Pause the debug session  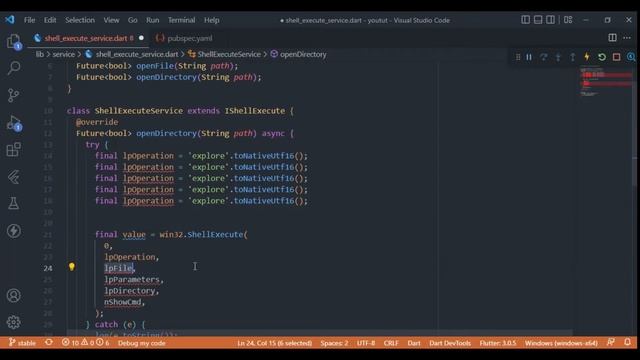(529, 57)
